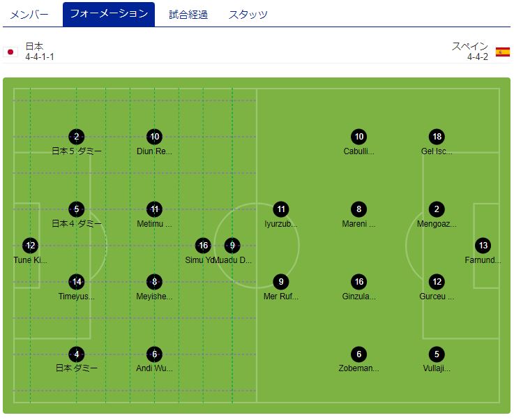Click Japan player 16 Simu marker
514x420 pixels.
203,246
